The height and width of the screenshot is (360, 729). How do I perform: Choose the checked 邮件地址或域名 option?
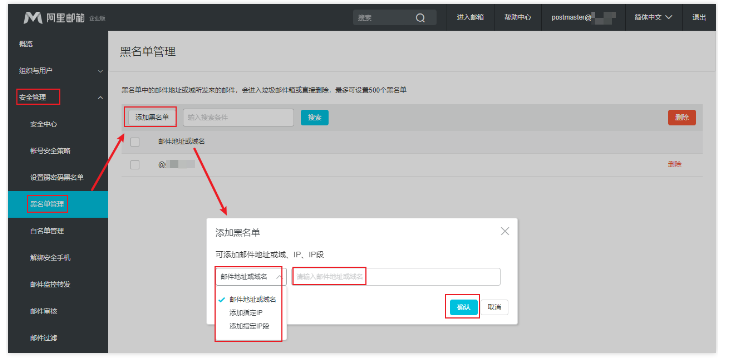251,300
